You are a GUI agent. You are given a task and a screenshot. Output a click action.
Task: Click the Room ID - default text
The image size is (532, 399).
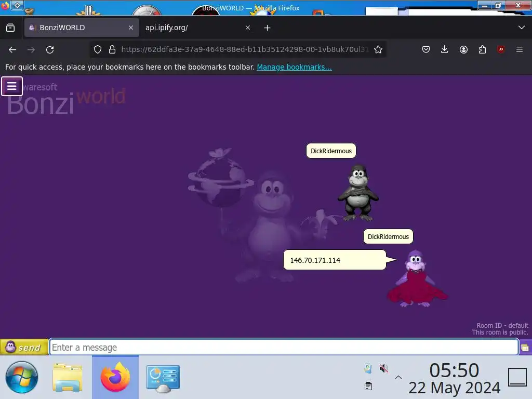pos(502,325)
